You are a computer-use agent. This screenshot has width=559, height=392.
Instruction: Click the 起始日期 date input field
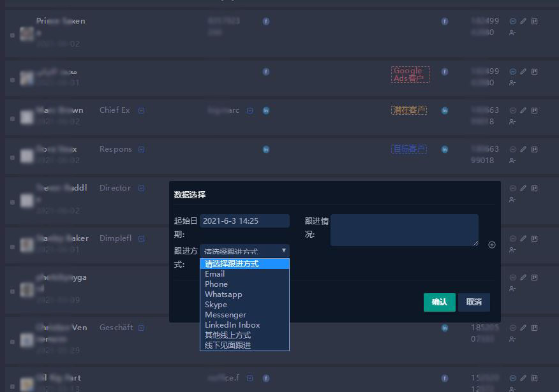coord(244,221)
